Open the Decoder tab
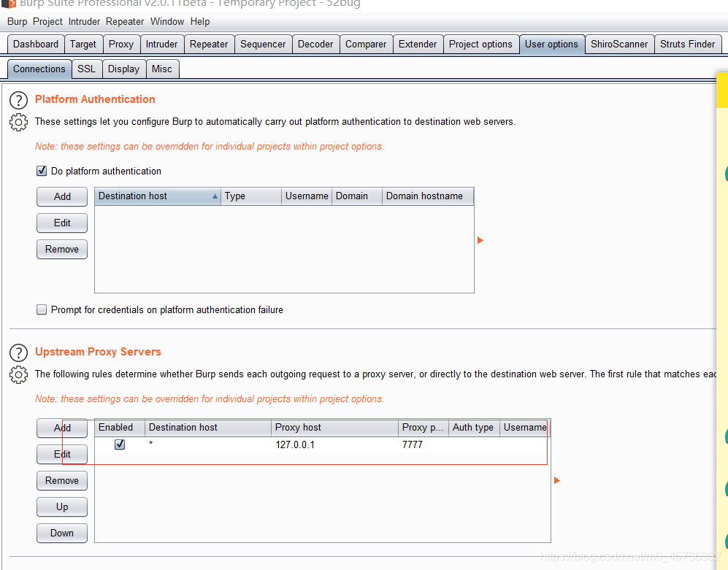Image resolution: width=728 pixels, height=570 pixels. click(315, 44)
